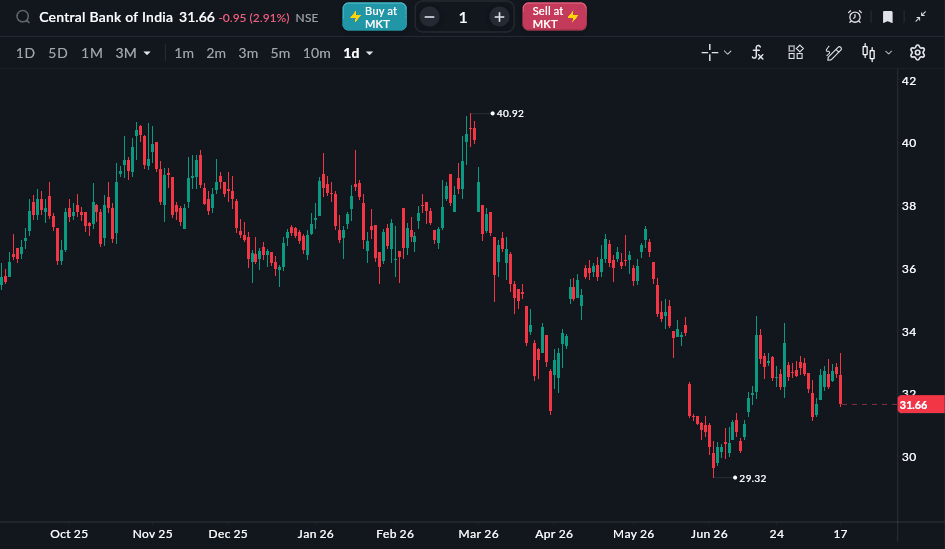Click the 36 price axis label
The width and height of the screenshot is (945, 549).
909,269
